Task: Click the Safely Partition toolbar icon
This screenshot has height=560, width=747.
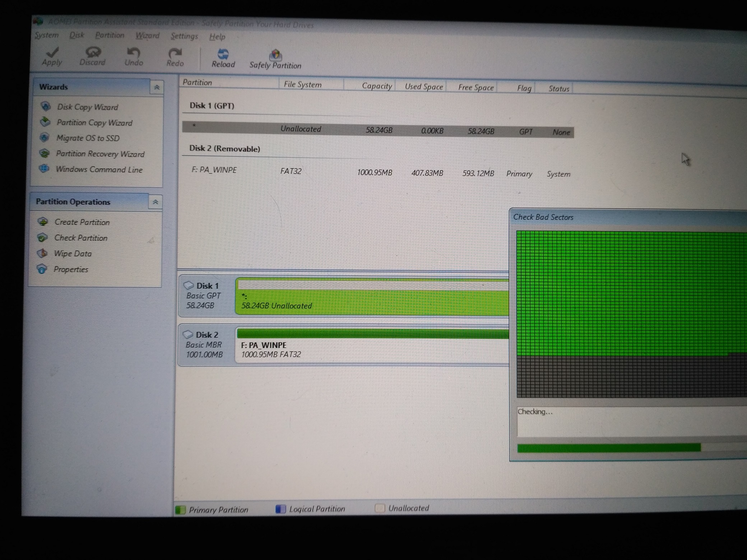Action: point(275,55)
